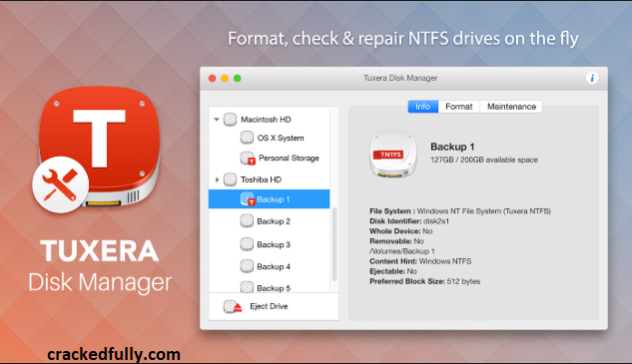Image resolution: width=632 pixels, height=364 pixels.
Task: Click the Eject Drive icon
Action: click(x=233, y=307)
